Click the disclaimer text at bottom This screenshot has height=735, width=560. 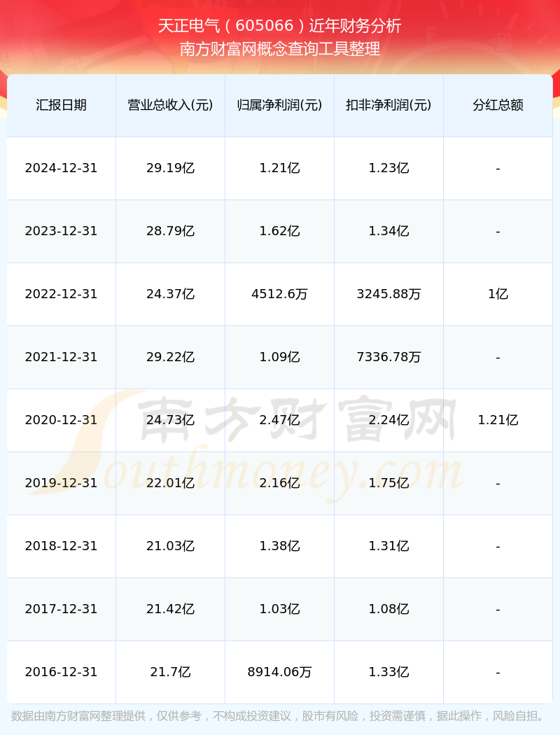click(280, 716)
